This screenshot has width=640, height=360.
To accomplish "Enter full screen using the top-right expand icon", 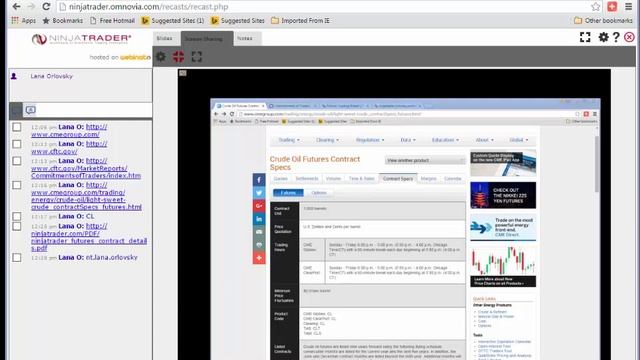I will click(585, 37).
